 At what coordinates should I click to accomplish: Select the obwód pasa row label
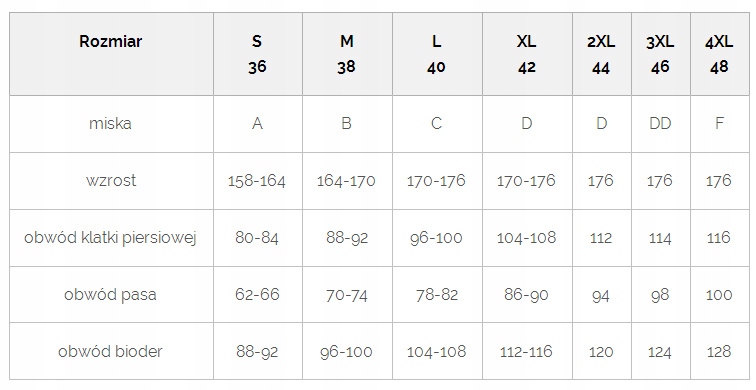coord(111,294)
